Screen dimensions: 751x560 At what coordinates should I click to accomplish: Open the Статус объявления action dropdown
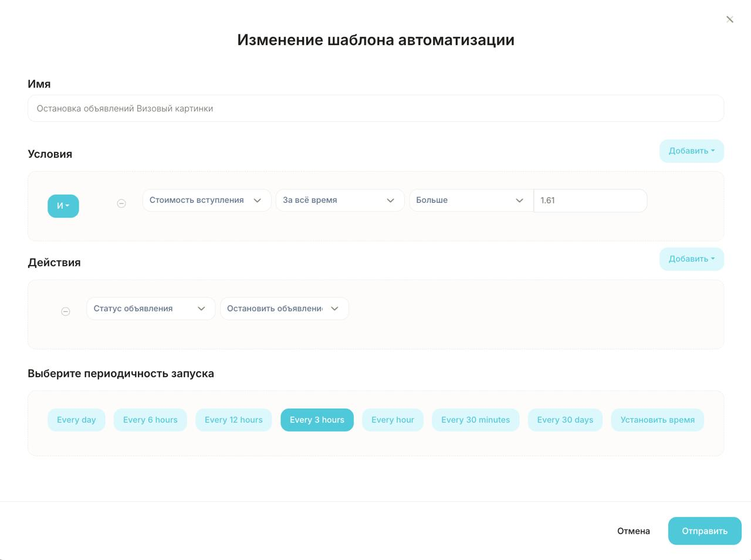click(x=150, y=308)
